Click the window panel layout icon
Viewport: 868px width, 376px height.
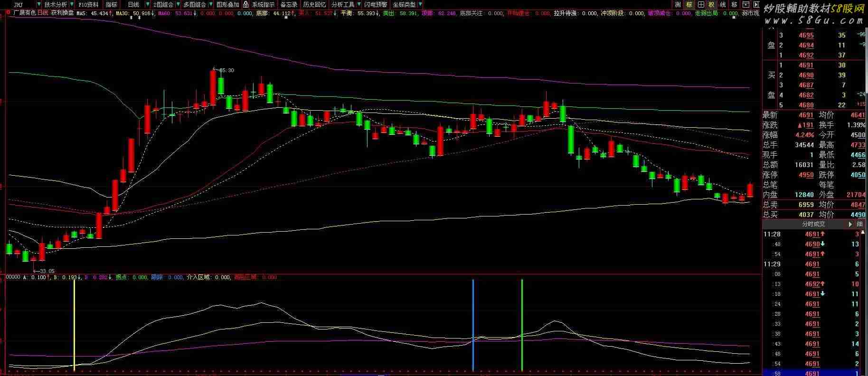(x=745, y=4)
